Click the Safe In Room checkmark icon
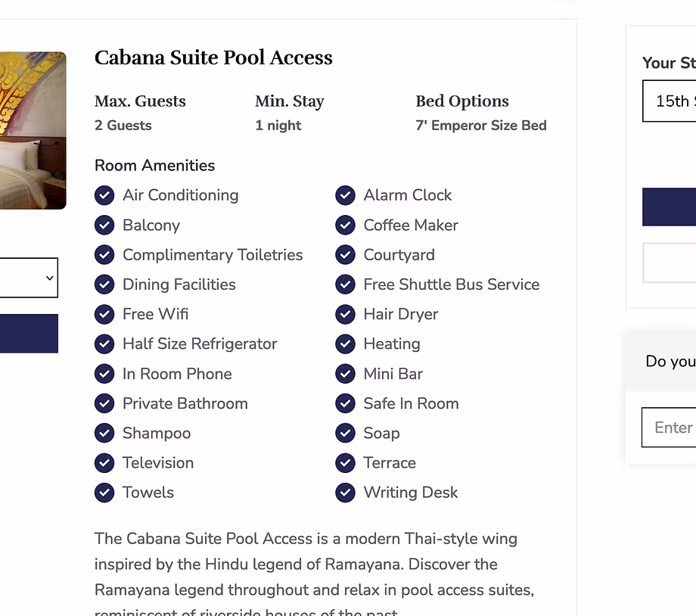Screen dimensions: 696x616 (345, 403)
